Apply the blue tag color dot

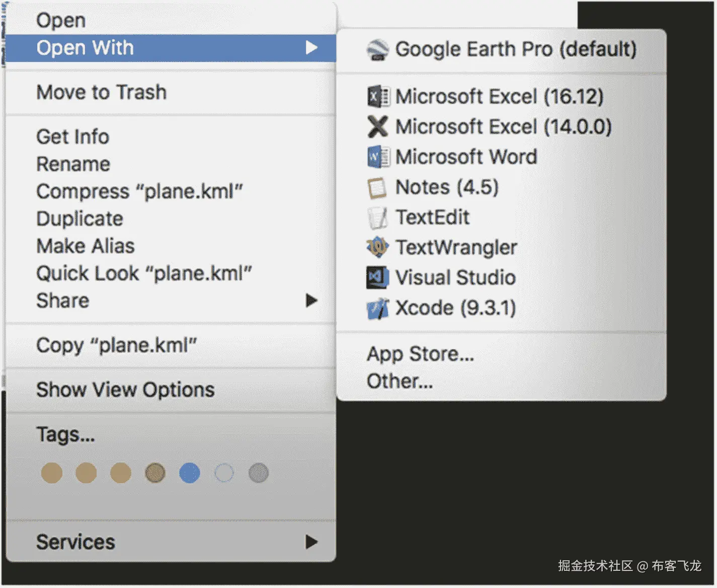(190, 473)
